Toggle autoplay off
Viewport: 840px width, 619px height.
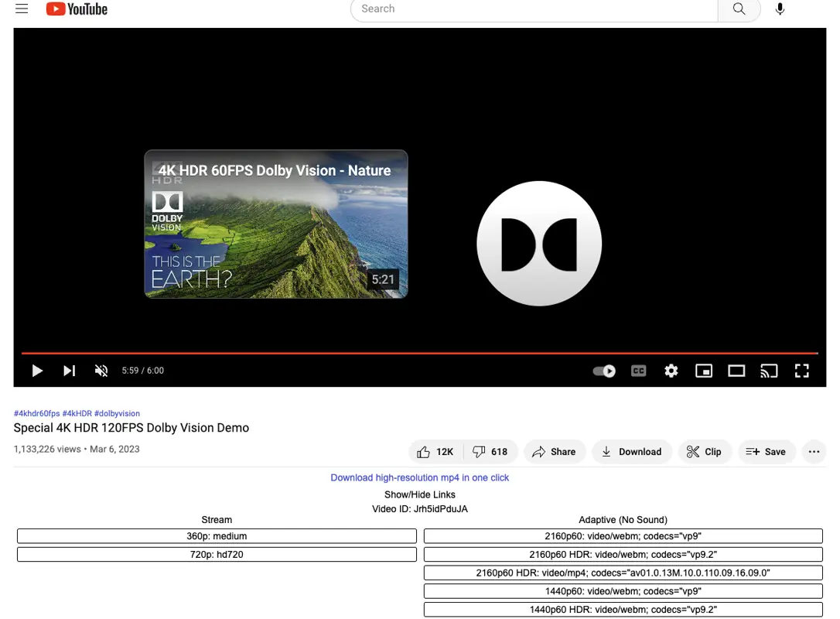[603, 371]
